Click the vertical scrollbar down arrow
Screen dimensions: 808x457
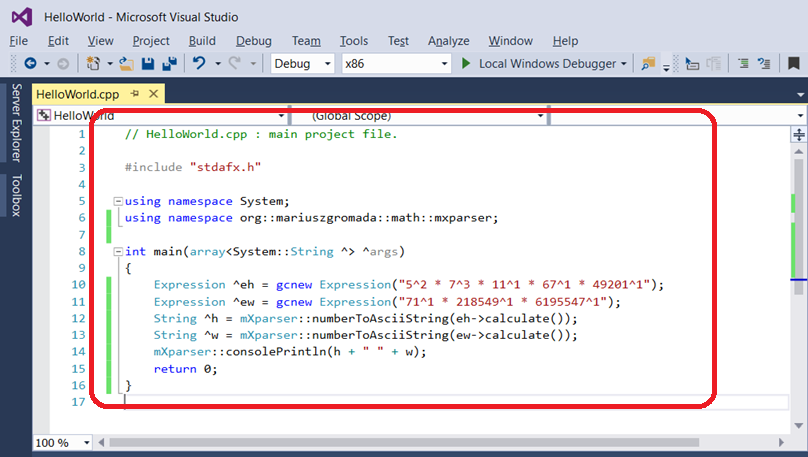click(799, 426)
